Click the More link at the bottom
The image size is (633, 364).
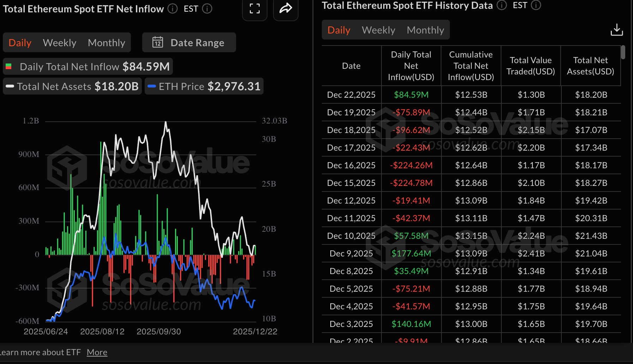coord(97,352)
